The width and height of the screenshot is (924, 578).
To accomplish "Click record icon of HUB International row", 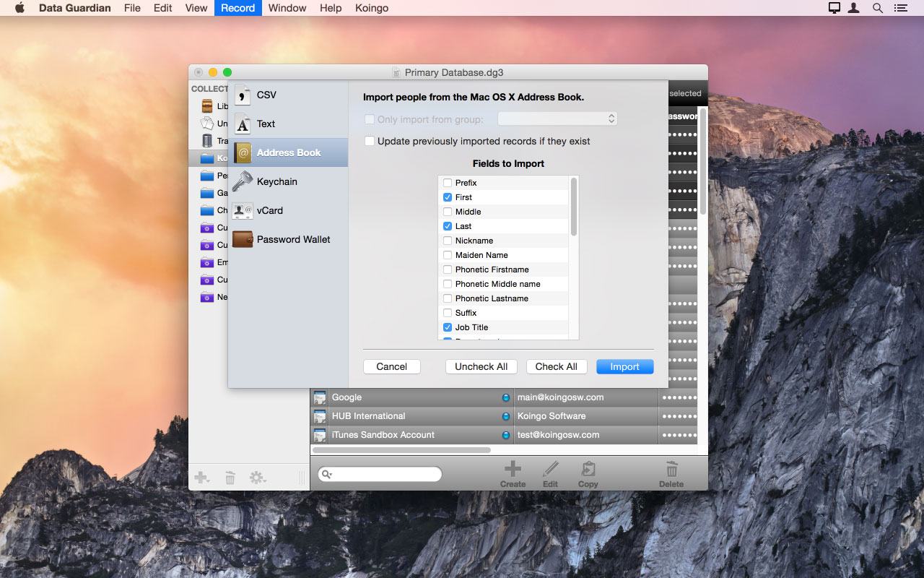I will pyautogui.click(x=320, y=416).
